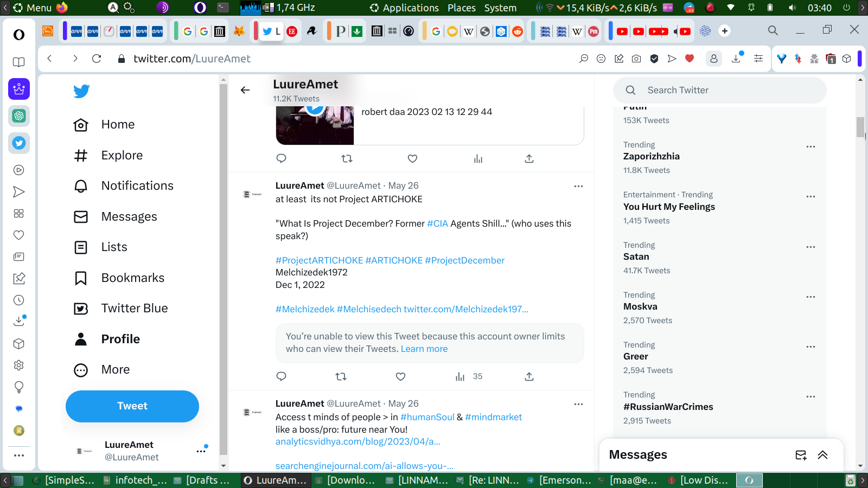The height and width of the screenshot is (488, 868).
Task: Follow the #CIA hashtag link
Action: tap(437, 223)
